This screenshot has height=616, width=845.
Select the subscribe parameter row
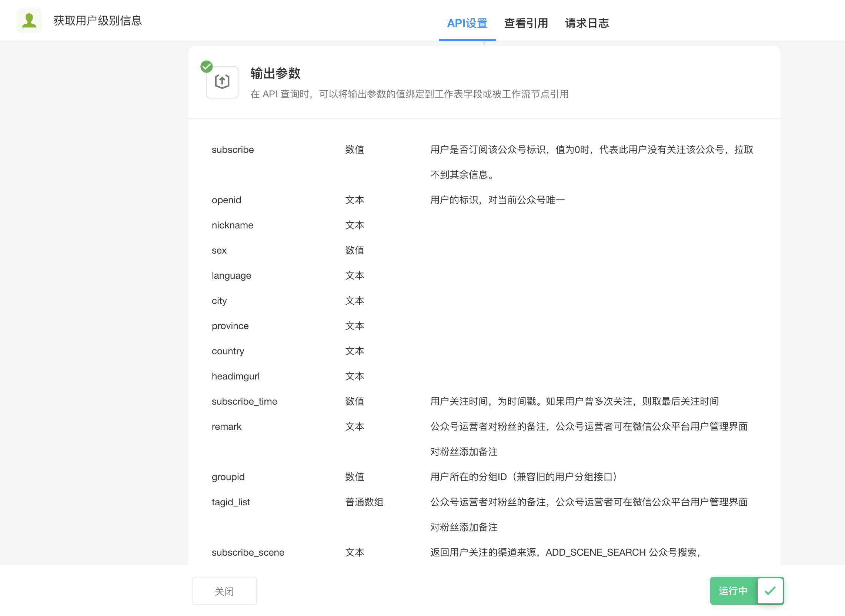233,150
